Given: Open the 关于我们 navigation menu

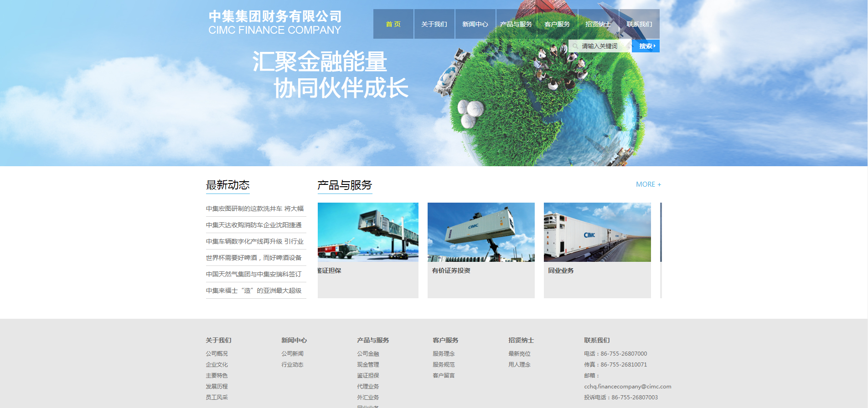Looking at the screenshot, I should pyautogui.click(x=434, y=24).
